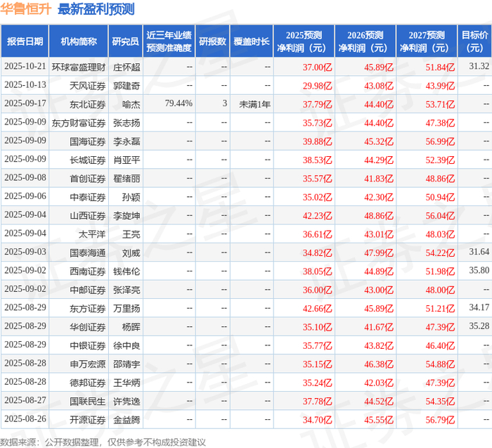Click the 31.32 target price

(479, 66)
